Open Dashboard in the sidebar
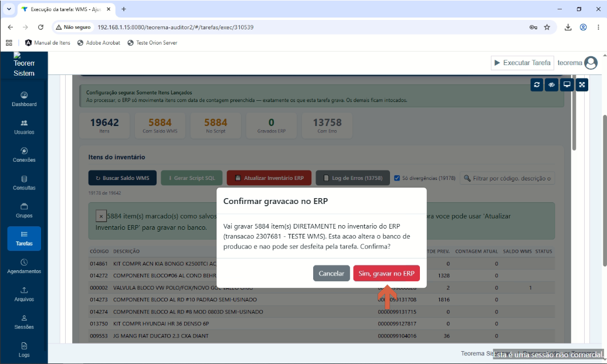Viewport: 607px width, 364px height. coord(24,99)
